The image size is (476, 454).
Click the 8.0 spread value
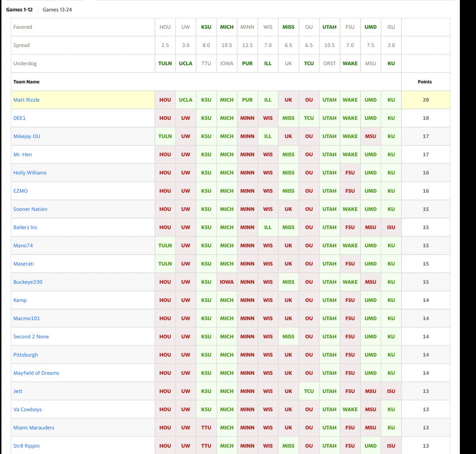pyautogui.click(x=206, y=45)
